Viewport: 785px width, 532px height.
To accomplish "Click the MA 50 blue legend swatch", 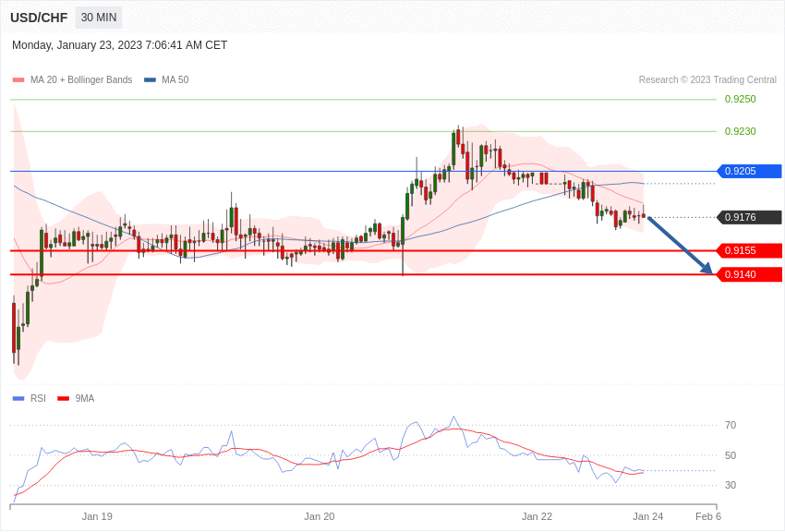I will tap(151, 80).
